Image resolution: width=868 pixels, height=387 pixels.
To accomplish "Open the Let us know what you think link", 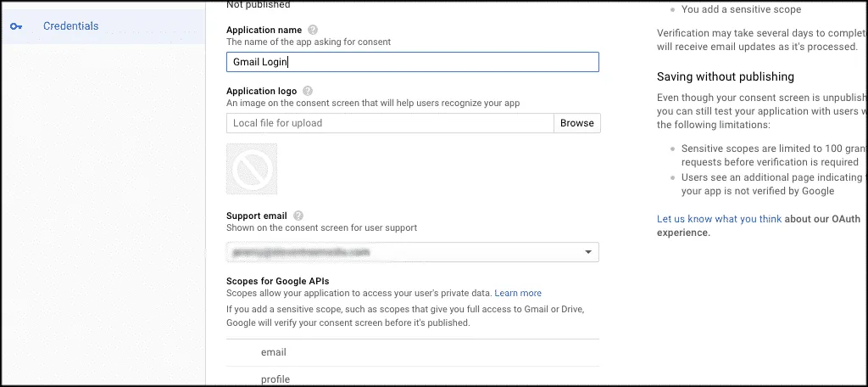I will pos(719,219).
